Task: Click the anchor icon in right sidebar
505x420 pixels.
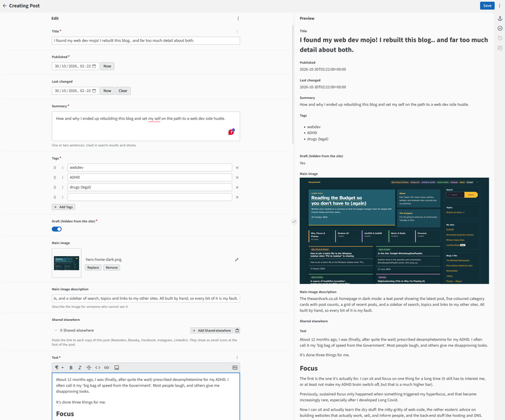Action: [x=500, y=19]
